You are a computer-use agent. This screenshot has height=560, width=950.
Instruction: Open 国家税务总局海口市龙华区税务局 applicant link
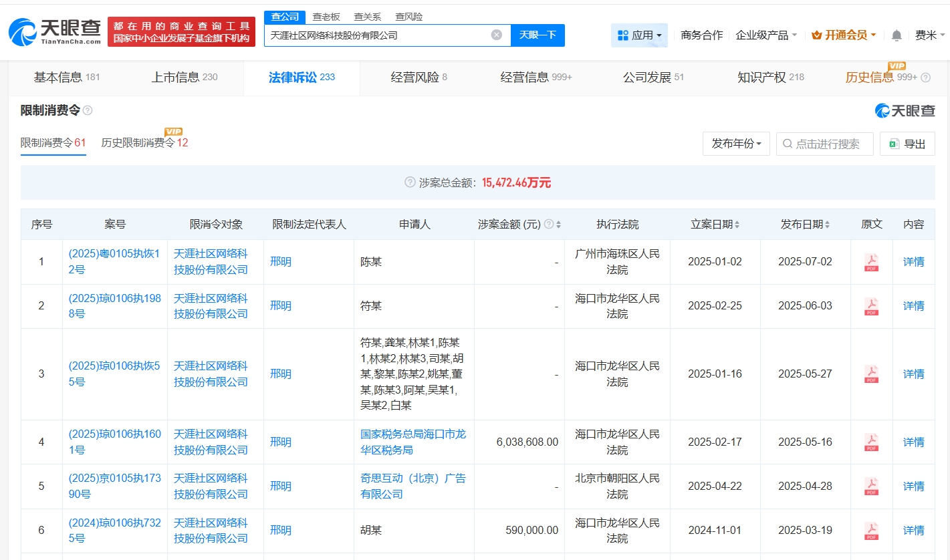tap(413, 442)
